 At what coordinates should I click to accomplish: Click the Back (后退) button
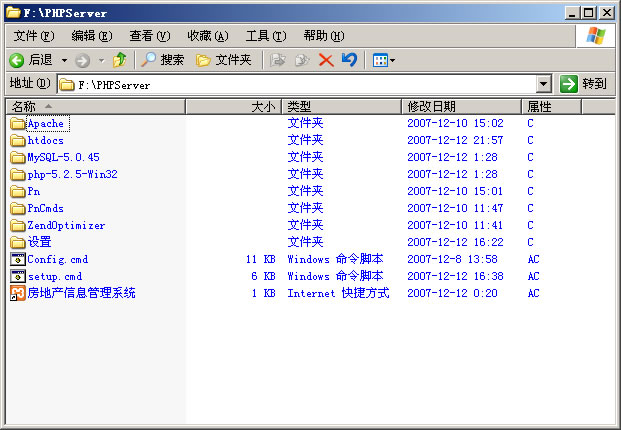point(31,60)
